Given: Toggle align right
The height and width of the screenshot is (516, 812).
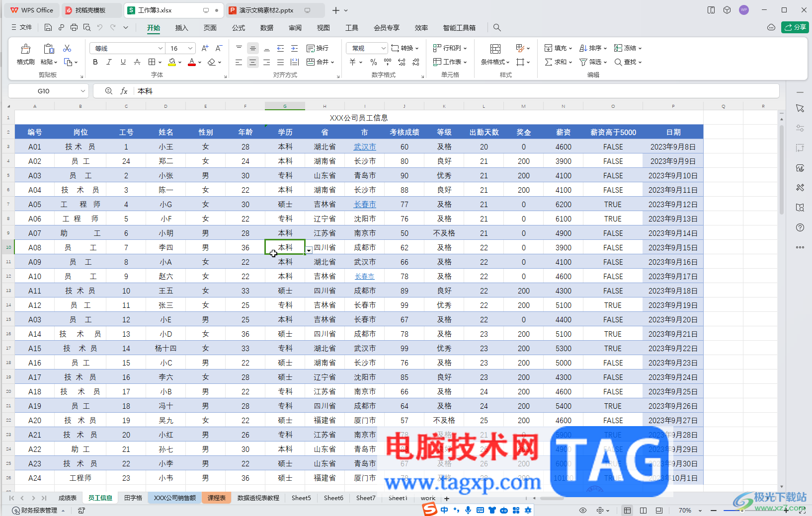Looking at the screenshot, I should 267,62.
